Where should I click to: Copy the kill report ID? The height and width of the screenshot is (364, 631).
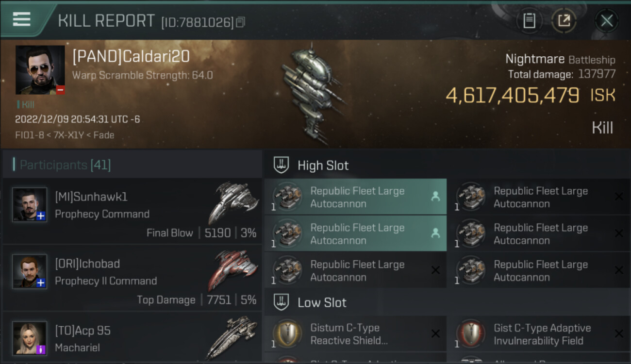(x=241, y=22)
